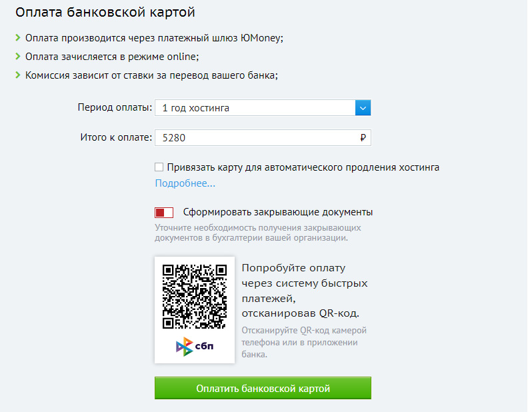
Task: Click the colorful СБП logo icon
Action: tap(184, 347)
